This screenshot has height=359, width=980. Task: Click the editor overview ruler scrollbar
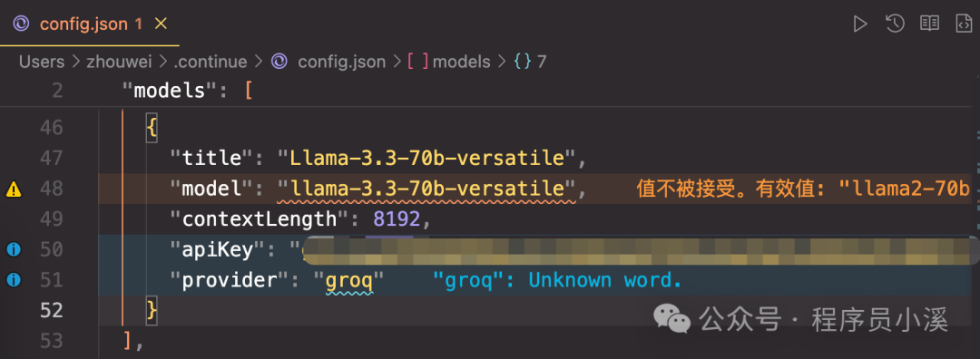click(976, 218)
